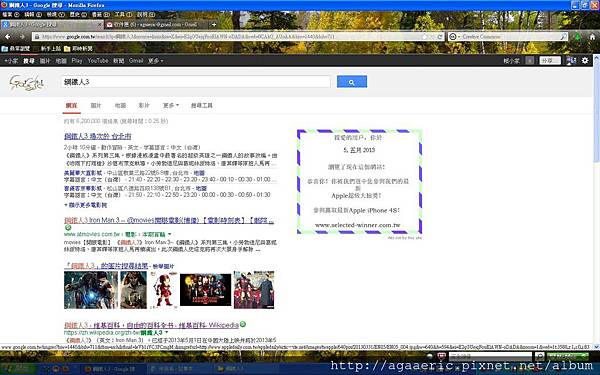
Task: Open dropdown arrow beside atmovies URL
Action: [170, 234]
